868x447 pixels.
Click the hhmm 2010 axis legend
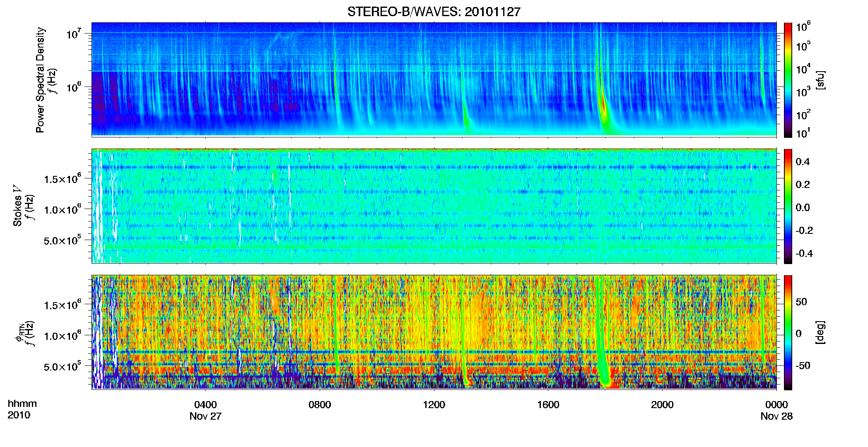tap(22, 409)
